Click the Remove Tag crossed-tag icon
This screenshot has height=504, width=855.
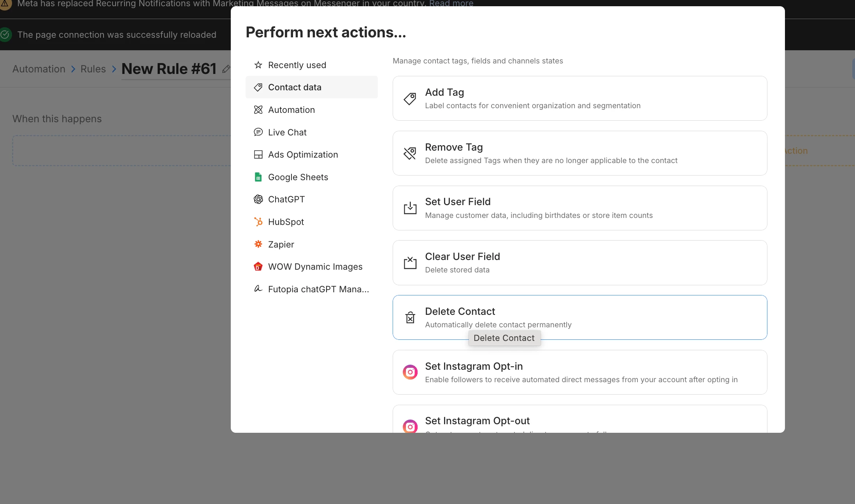[410, 153]
